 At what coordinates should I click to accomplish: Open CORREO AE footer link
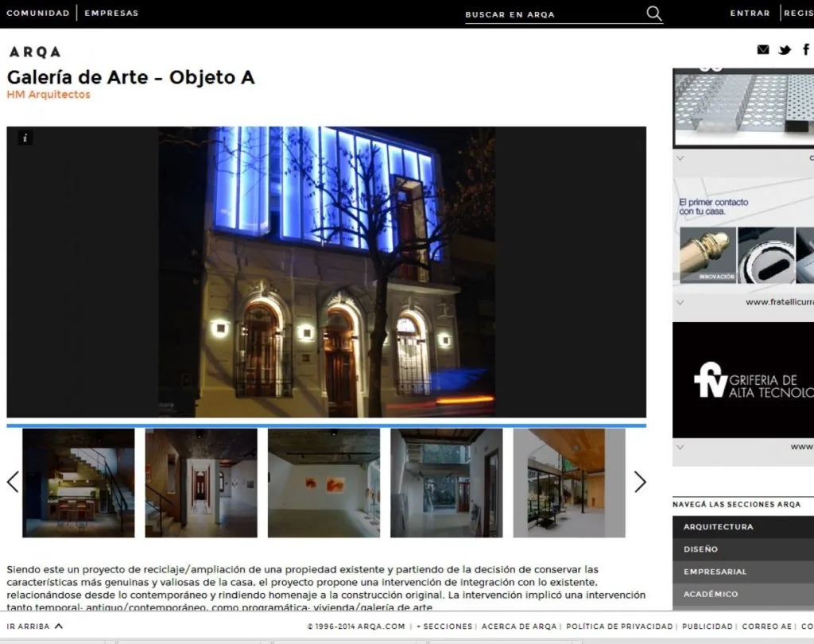[x=767, y=627]
